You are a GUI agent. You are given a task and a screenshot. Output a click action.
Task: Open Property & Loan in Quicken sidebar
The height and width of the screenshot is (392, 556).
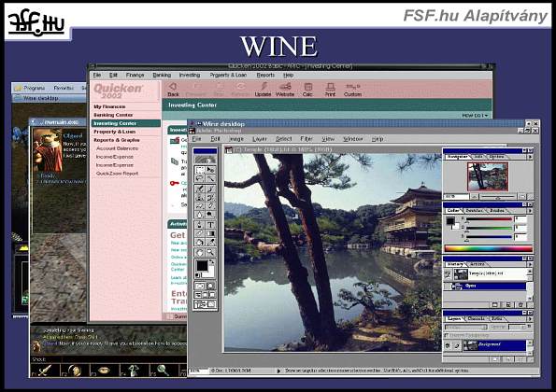pyautogui.click(x=115, y=132)
